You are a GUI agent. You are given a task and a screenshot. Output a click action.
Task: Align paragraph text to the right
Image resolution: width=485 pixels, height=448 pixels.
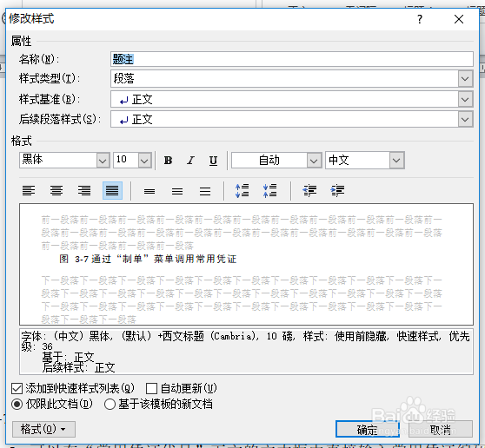(x=84, y=191)
